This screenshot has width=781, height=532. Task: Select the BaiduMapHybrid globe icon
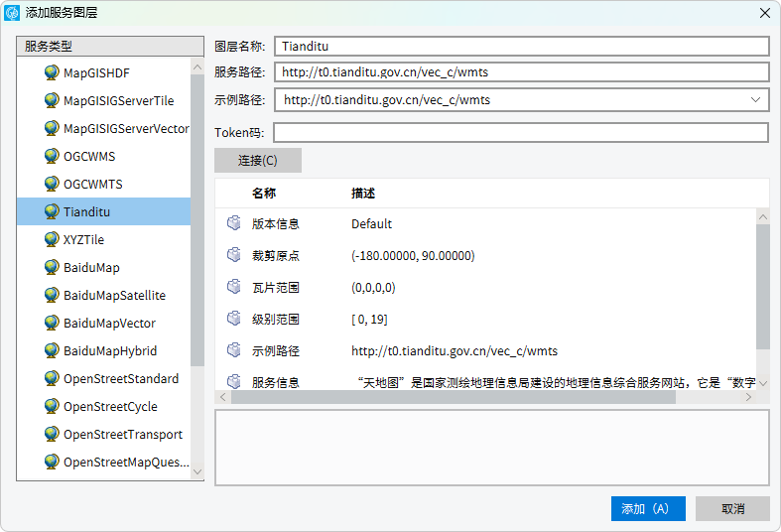(x=52, y=350)
